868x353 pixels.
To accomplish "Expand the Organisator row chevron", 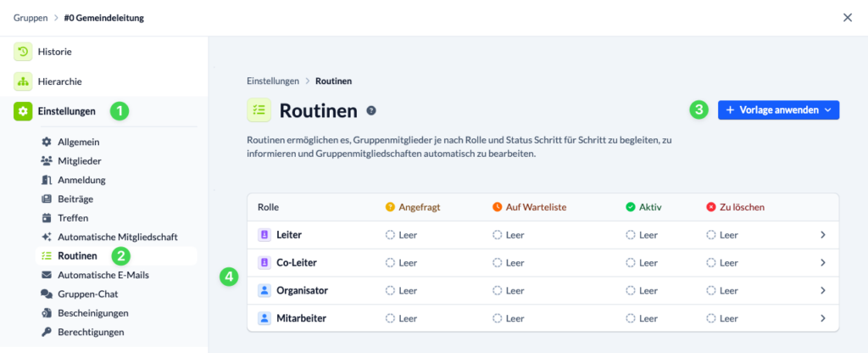I will pyautogui.click(x=822, y=290).
